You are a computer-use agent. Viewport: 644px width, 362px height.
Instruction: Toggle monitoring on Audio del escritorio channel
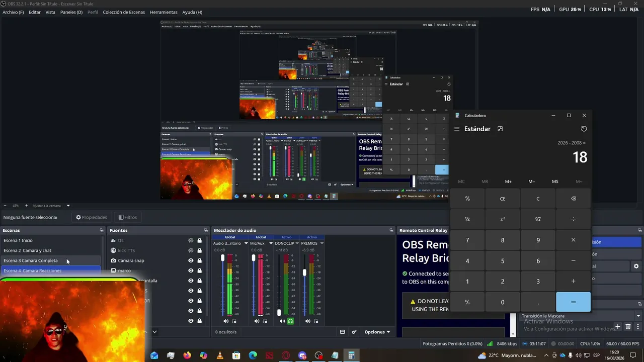pos(234,321)
